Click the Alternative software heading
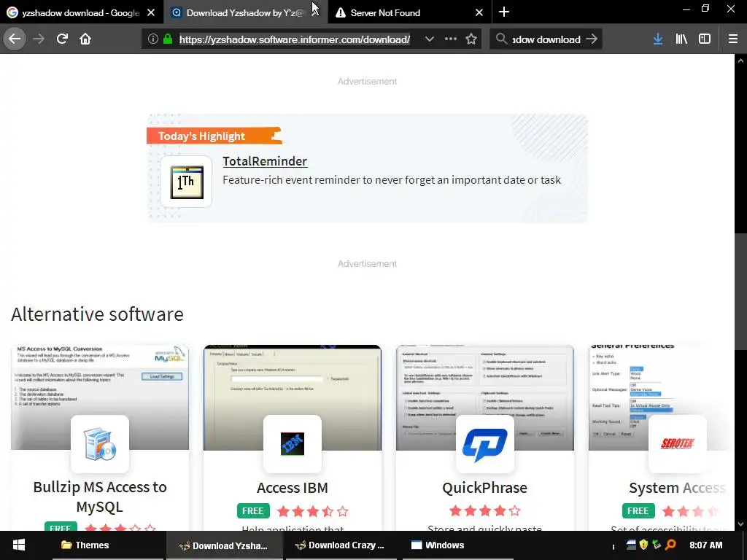 (97, 314)
